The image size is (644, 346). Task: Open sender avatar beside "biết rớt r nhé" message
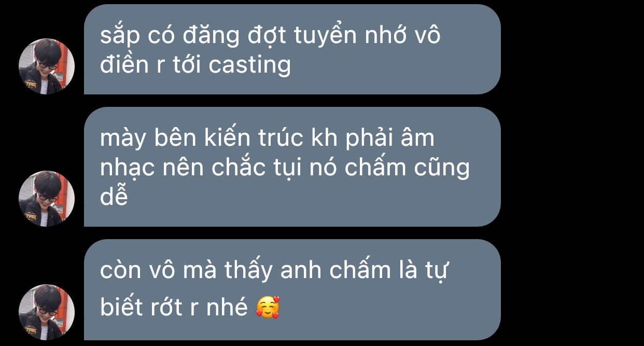[47, 312]
